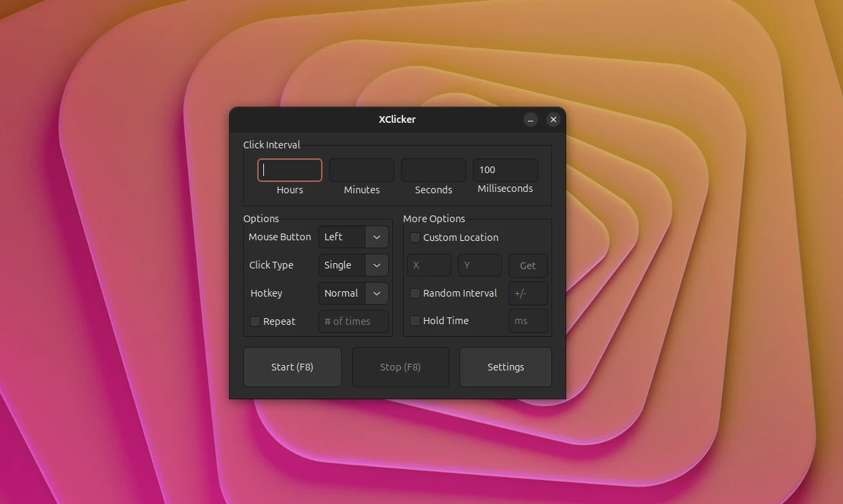Viewport: 843px width, 504px height.
Task: Enable the Repeat checkbox
Action: point(255,321)
